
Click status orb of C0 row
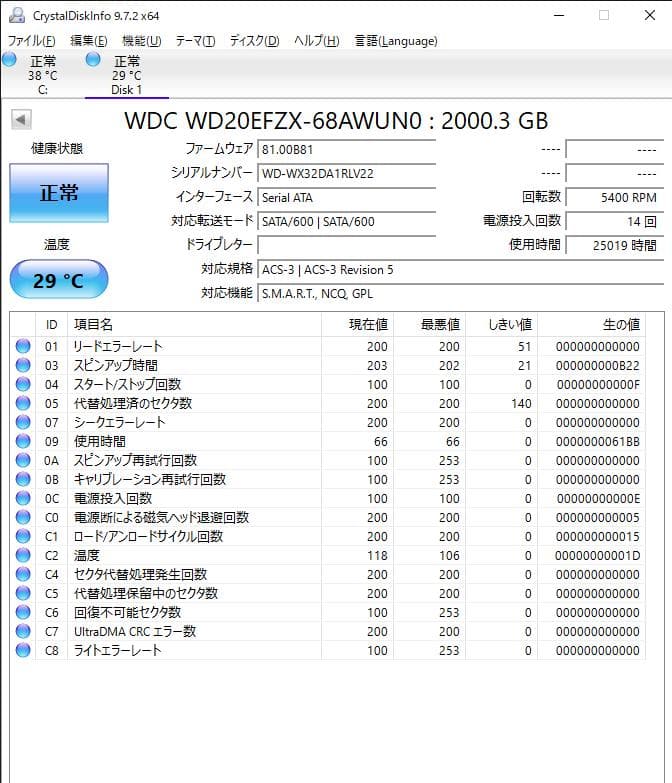(x=23, y=517)
